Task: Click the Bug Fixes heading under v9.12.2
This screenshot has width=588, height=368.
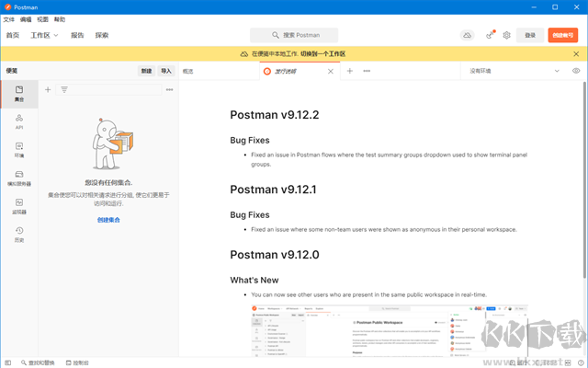Action: point(250,140)
